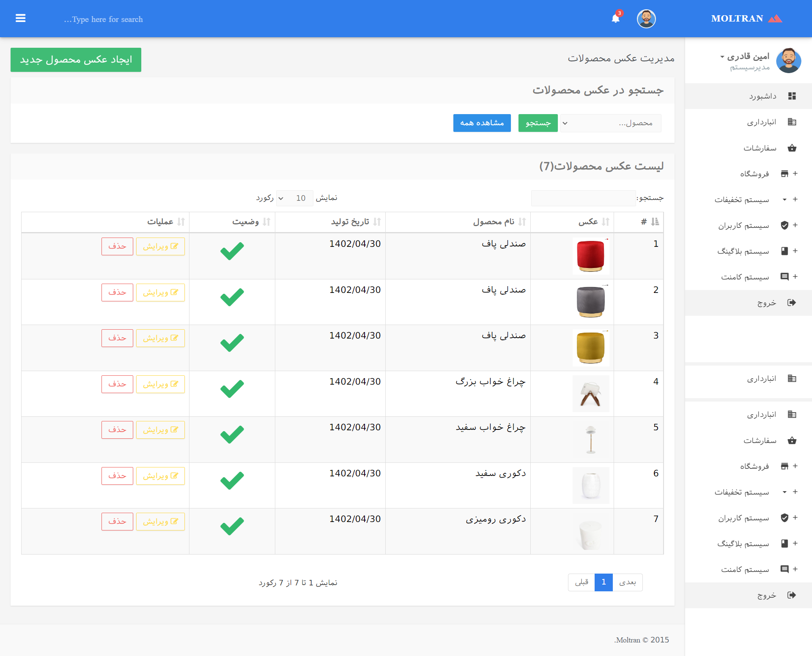Click the ایجاد عکس محصول جدید button

pyautogui.click(x=76, y=60)
